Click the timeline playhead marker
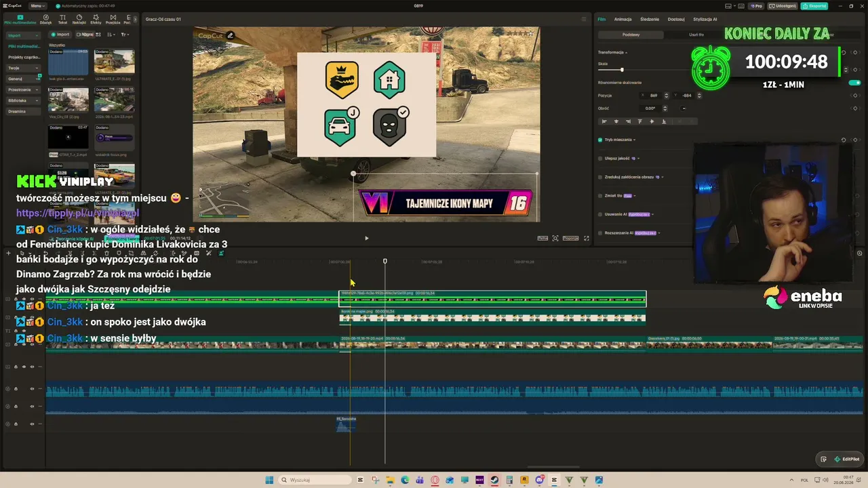Image resolution: width=868 pixels, height=488 pixels. (384, 261)
